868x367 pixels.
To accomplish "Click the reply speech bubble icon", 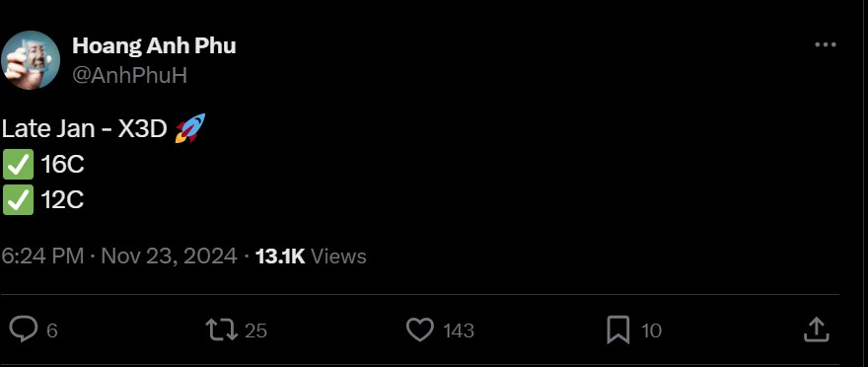I will [x=24, y=330].
